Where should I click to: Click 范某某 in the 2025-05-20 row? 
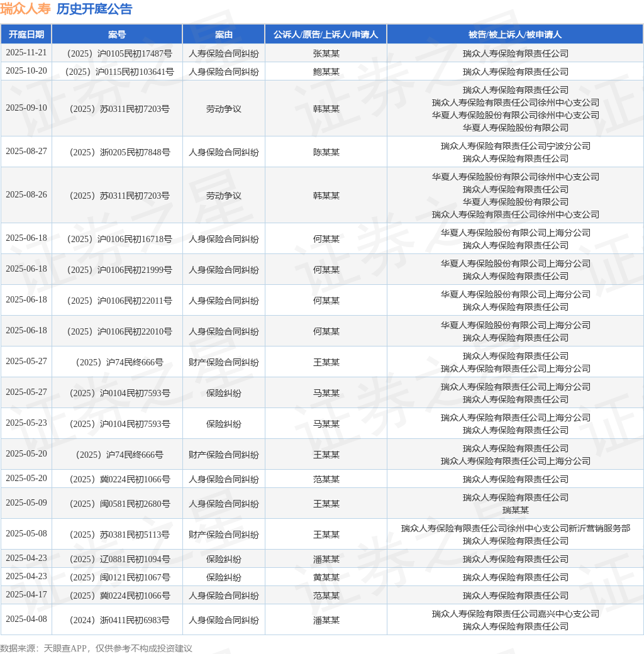(x=326, y=480)
